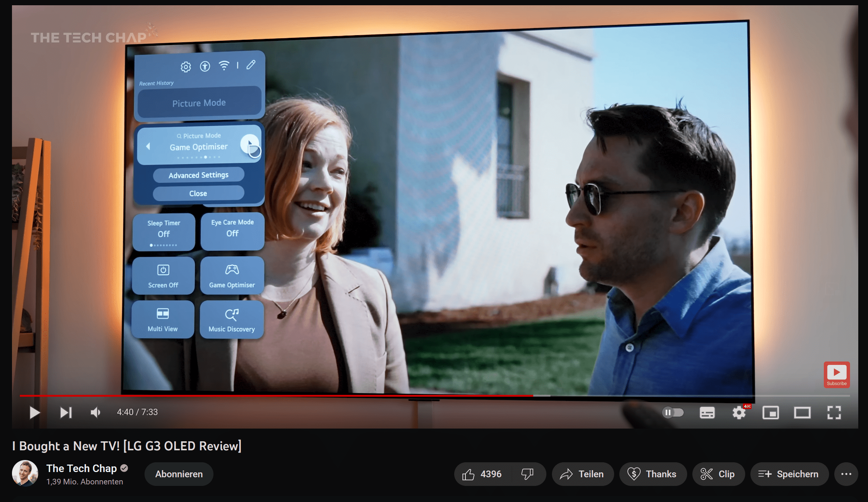The height and width of the screenshot is (502, 868).
Task: Click the TV Wi-Fi icon
Action: pyautogui.click(x=224, y=66)
